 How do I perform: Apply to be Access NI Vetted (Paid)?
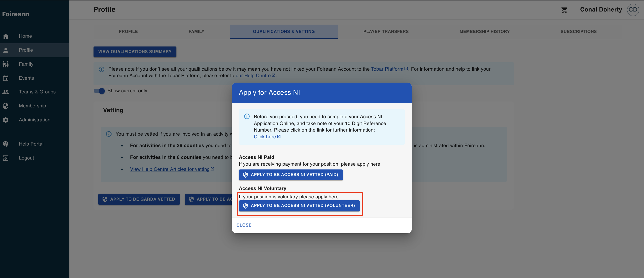(x=291, y=175)
